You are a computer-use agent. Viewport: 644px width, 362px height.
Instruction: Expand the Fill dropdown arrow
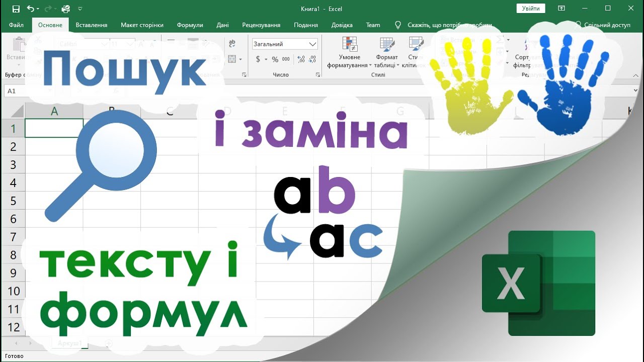click(508, 52)
